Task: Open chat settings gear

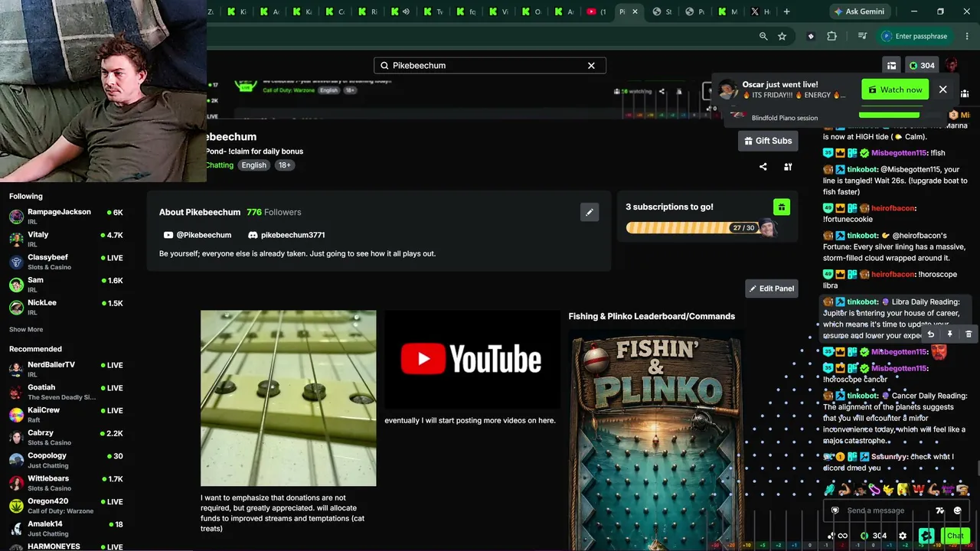Action: [x=903, y=536]
